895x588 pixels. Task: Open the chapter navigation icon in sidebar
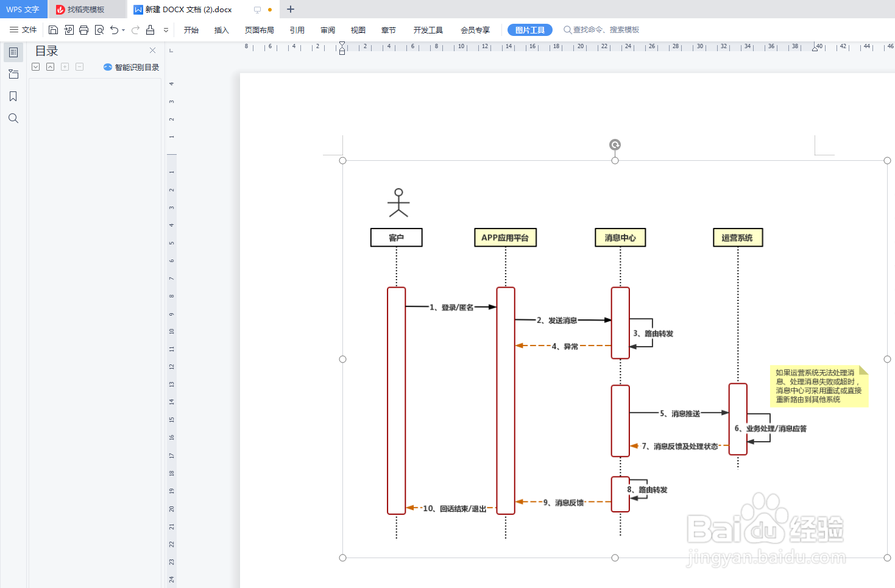(13, 74)
